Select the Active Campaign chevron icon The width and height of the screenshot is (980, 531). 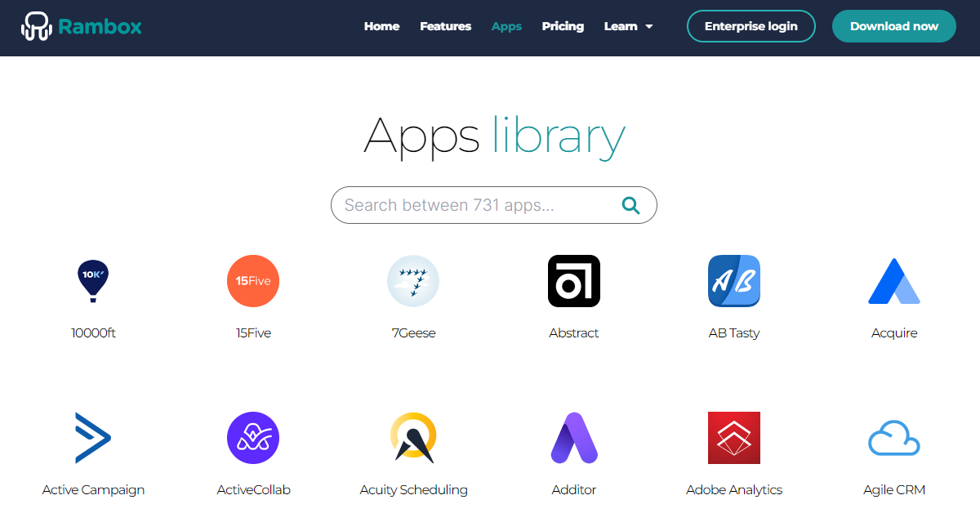pos(93,438)
